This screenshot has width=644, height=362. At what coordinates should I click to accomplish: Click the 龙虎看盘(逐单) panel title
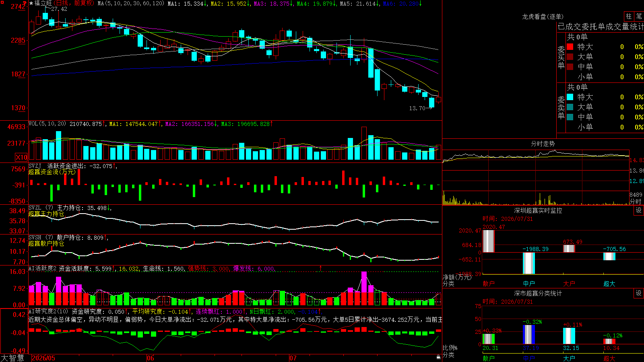pyautogui.click(x=543, y=16)
